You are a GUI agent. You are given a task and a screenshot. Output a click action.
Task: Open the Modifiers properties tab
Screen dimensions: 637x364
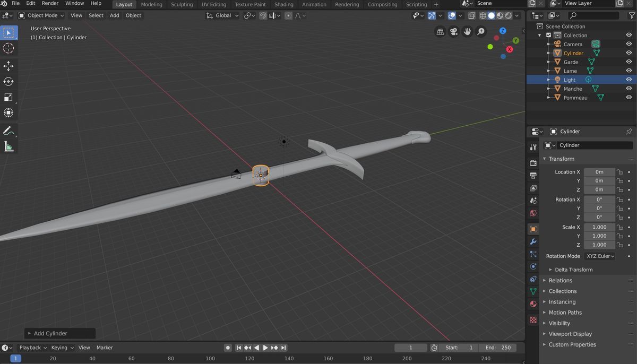tap(533, 241)
